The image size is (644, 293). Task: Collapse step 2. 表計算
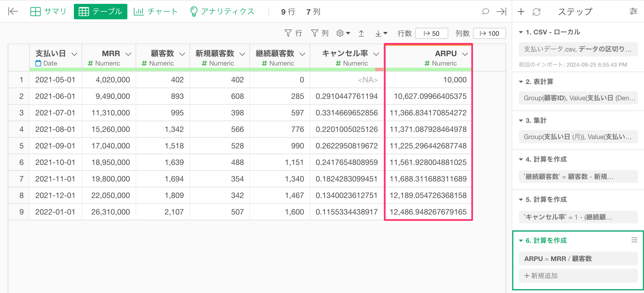click(521, 82)
